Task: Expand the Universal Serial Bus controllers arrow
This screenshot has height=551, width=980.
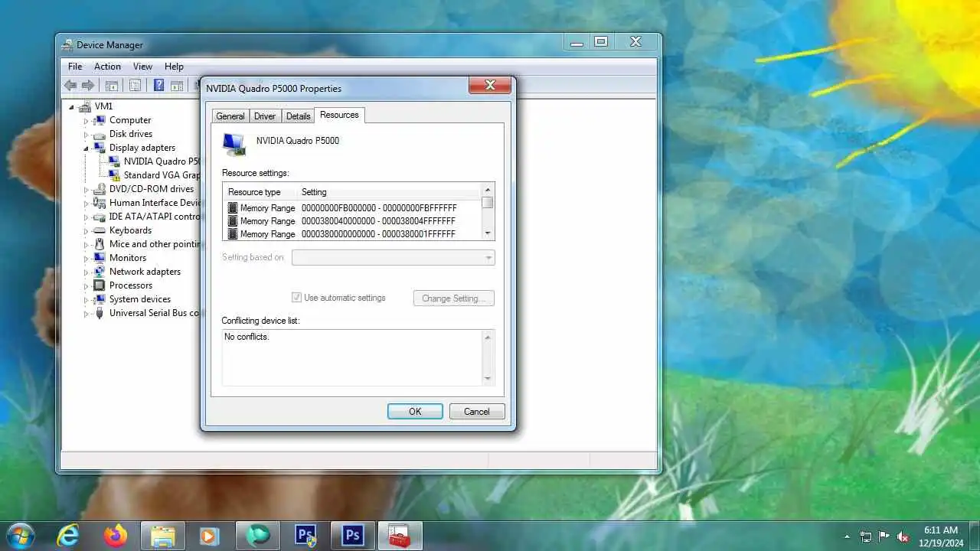Action: [87, 313]
